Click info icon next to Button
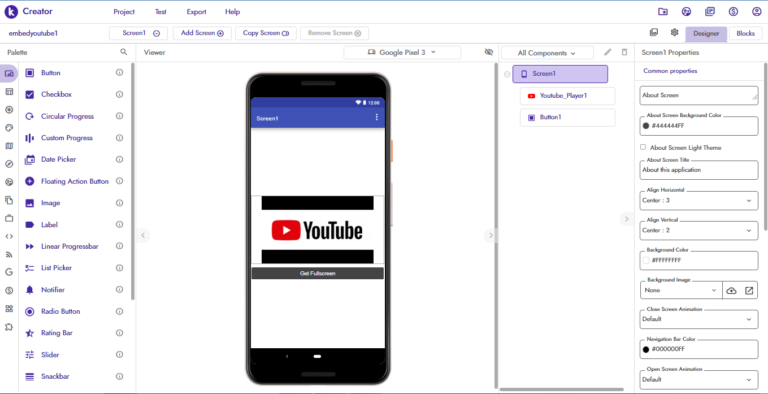Image resolution: width=768 pixels, height=394 pixels. click(119, 73)
